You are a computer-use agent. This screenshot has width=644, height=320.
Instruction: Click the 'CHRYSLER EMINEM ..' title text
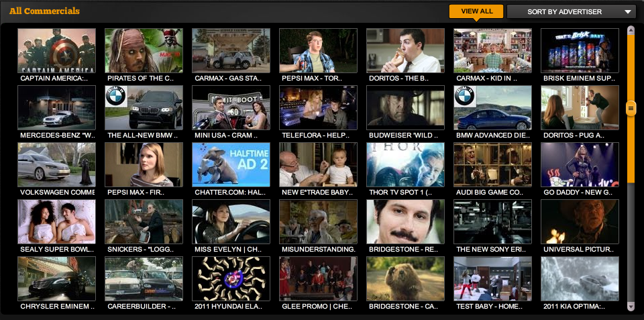click(x=58, y=306)
